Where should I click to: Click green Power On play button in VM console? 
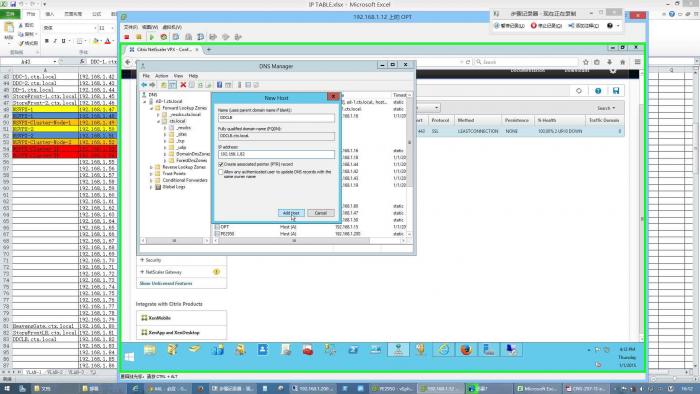(x=151, y=37)
